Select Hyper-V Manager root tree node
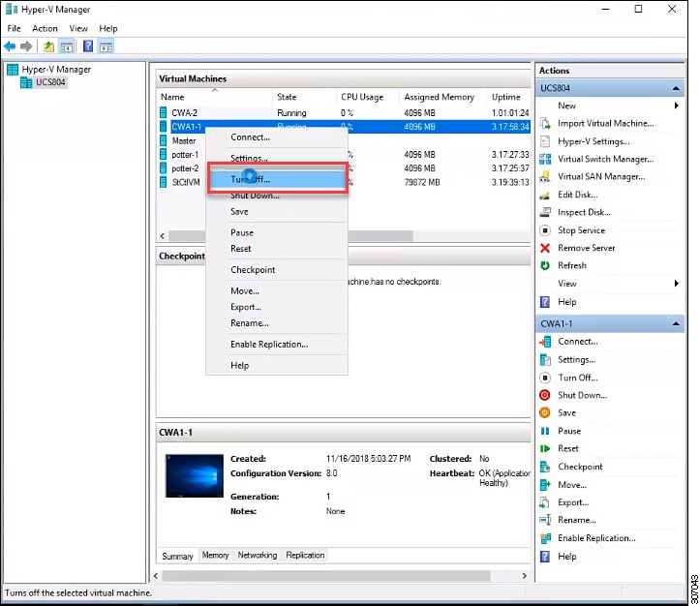The height and width of the screenshot is (606, 700). [49, 70]
